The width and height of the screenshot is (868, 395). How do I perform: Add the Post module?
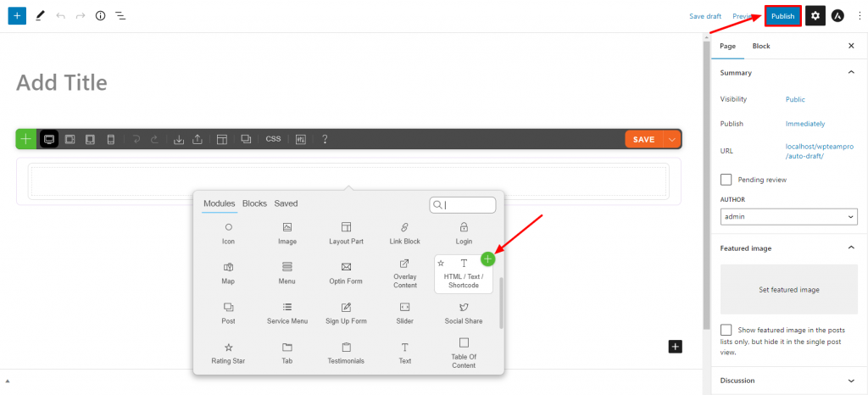(x=228, y=313)
